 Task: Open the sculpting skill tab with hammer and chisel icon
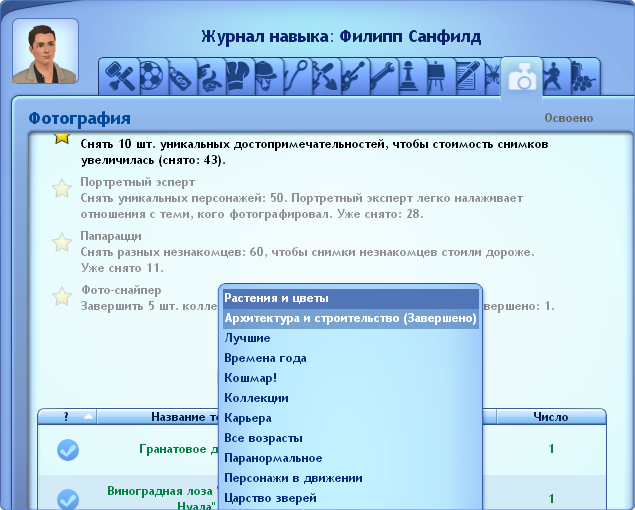119,76
